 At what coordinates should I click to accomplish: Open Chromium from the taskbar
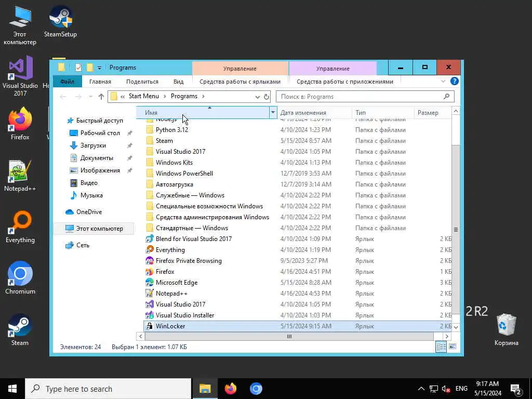pos(256,389)
